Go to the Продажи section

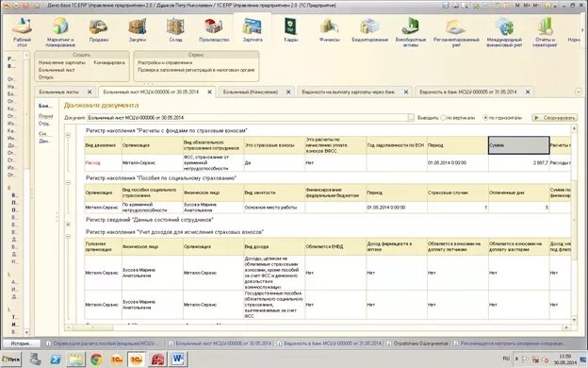tap(99, 30)
